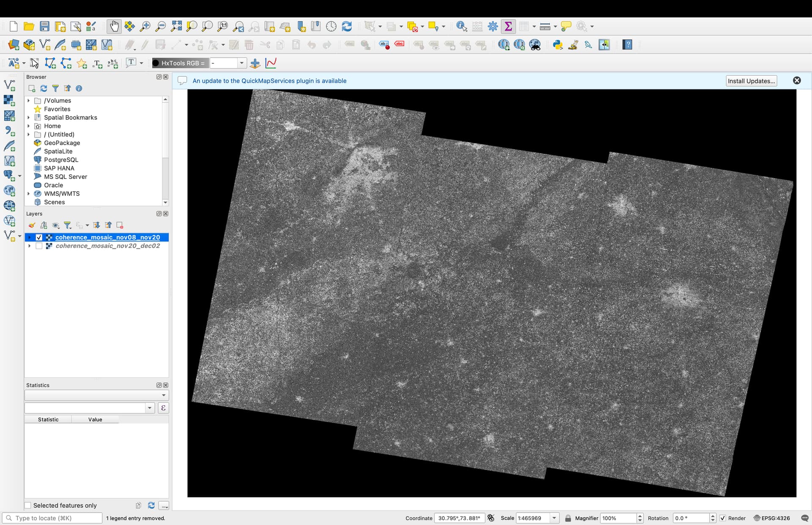Toggle the Render checkbox
This screenshot has height=525, width=812.
pyautogui.click(x=723, y=518)
